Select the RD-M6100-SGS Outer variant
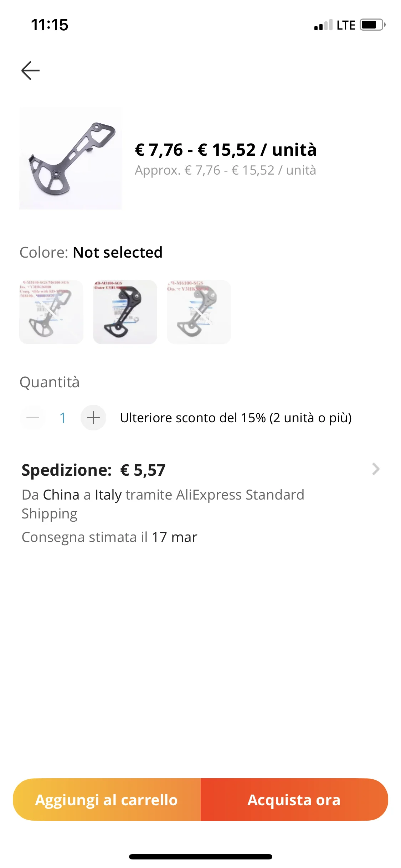The image size is (401, 868). (199, 312)
